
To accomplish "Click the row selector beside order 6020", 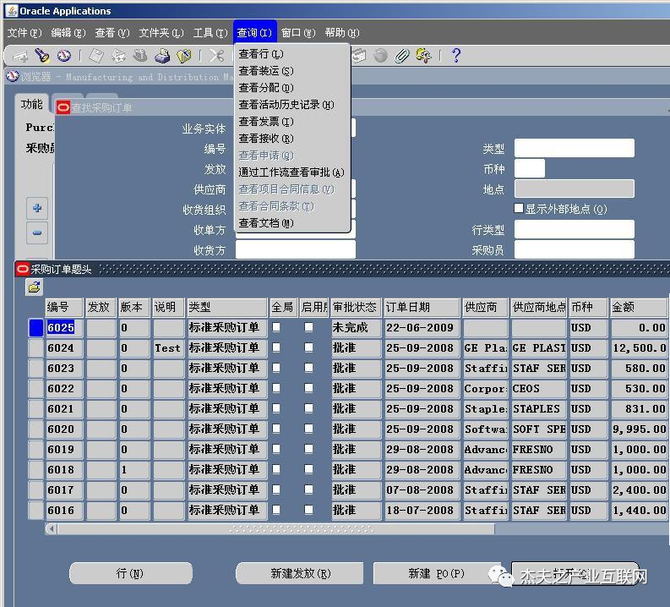I will (x=36, y=429).
